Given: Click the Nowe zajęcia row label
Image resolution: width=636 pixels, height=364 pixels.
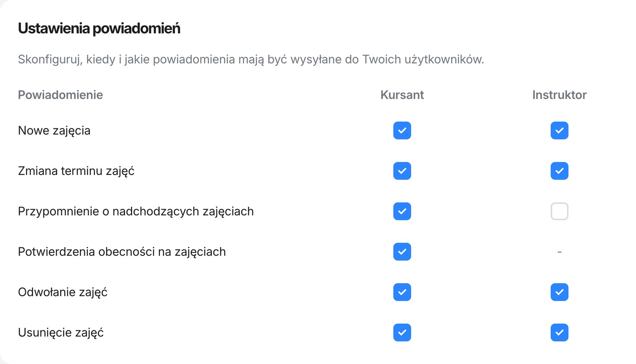Looking at the screenshot, I should (54, 130).
